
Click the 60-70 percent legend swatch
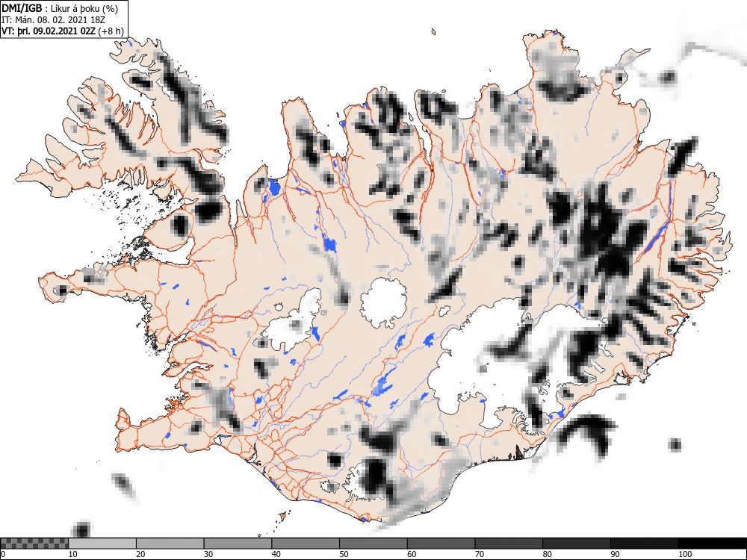(x=441, y=544)
